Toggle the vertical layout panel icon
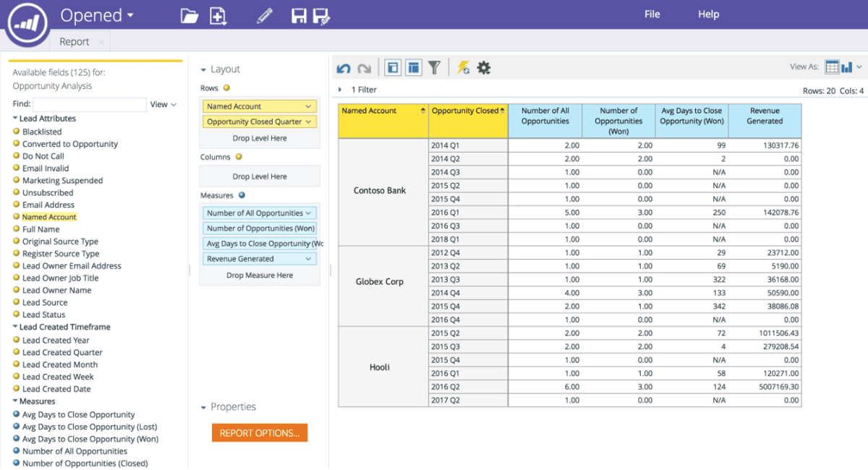 click(x=392, y=67)
